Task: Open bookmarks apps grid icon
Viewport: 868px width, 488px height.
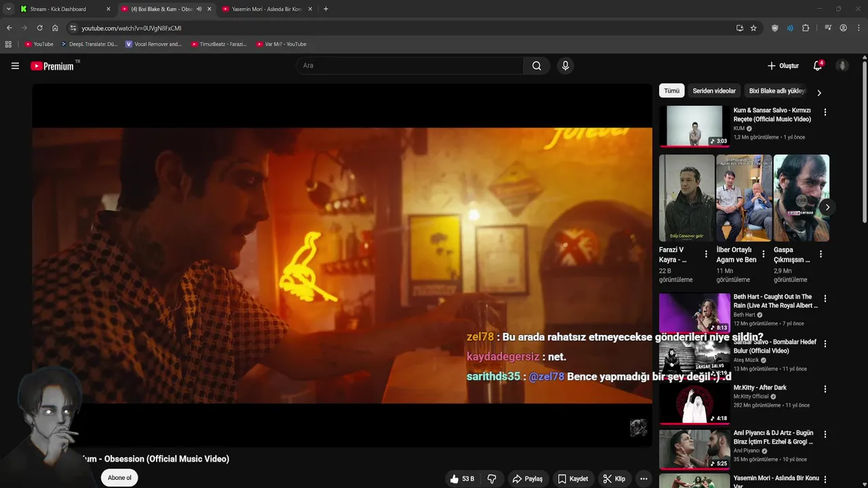Action: point(8,44)
